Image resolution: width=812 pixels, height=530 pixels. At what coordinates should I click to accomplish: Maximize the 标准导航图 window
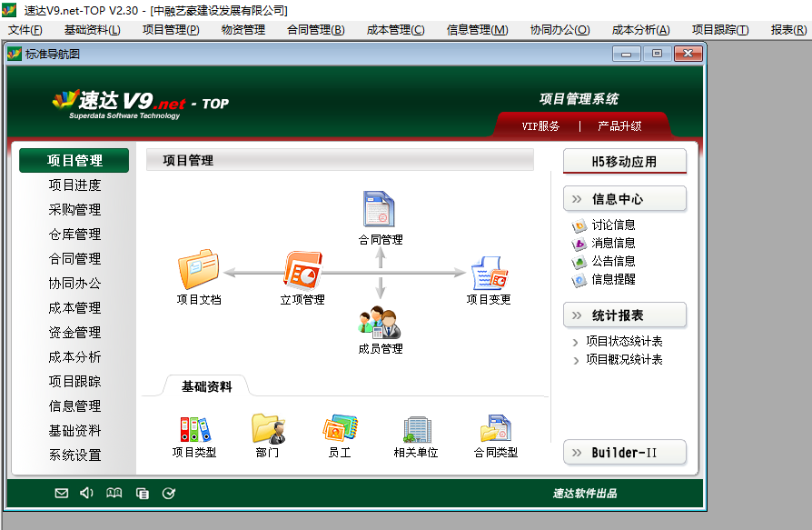[658, 54]
